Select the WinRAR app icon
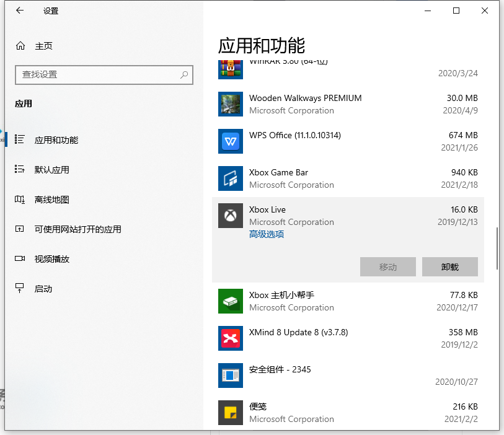The height and width of the screenshot is (435, 504). 231,69
